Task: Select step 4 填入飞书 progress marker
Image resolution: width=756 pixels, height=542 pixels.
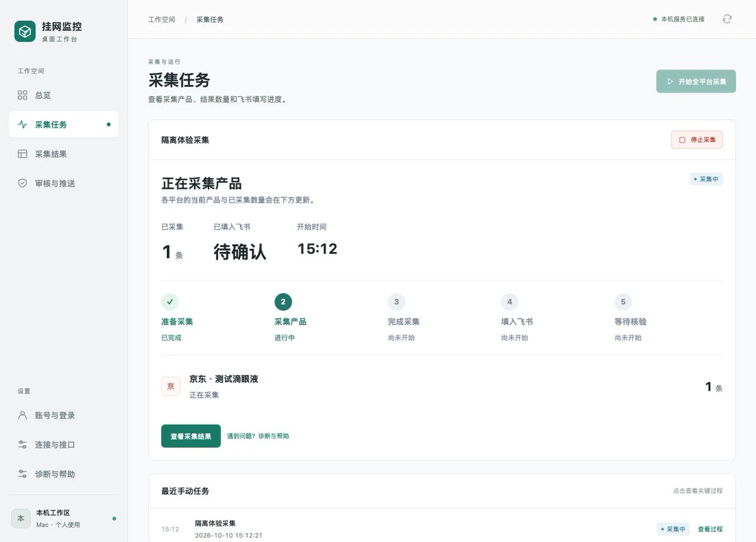Action: 510,302
